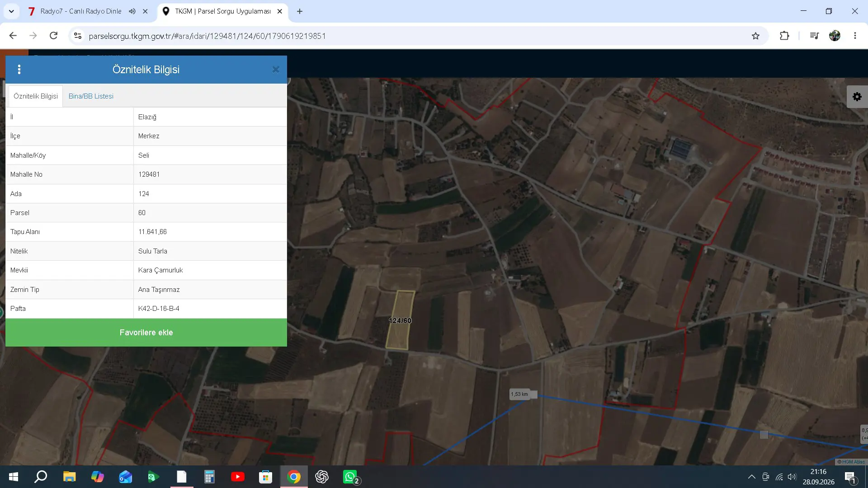868x488 pixels.
Task: Open WhatsApp from the taskbar
Action: tap(350, 477)
